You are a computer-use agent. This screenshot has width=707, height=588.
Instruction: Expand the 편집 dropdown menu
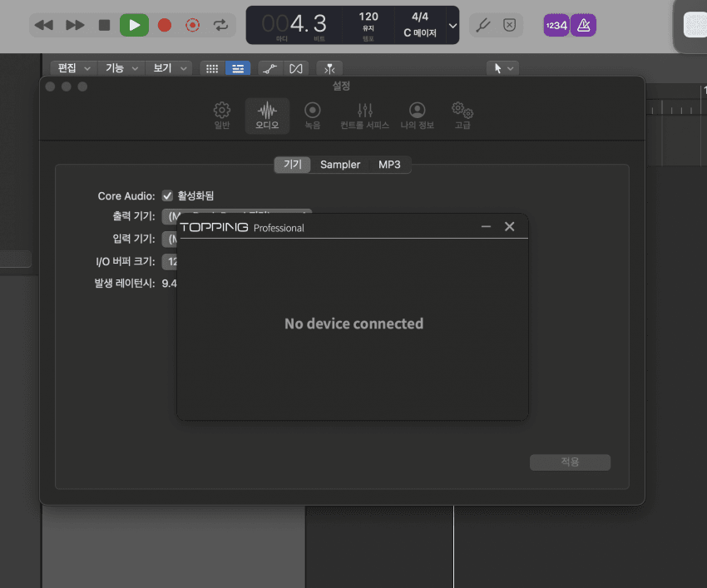coord(73,68)
